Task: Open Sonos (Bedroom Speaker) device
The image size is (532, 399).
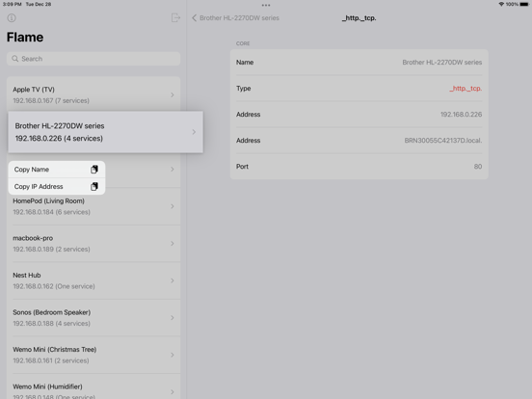Action: (x=93, y=318)
